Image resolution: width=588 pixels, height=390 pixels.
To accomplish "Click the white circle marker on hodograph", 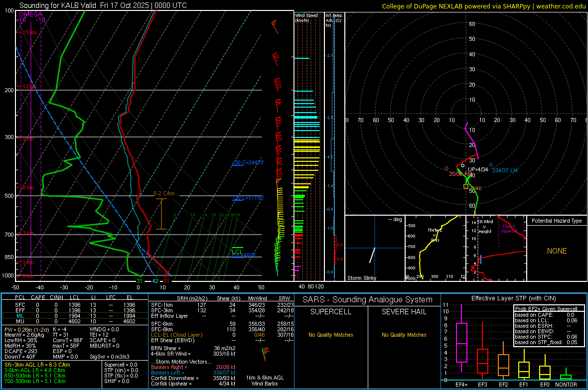I will coord(463,165).
